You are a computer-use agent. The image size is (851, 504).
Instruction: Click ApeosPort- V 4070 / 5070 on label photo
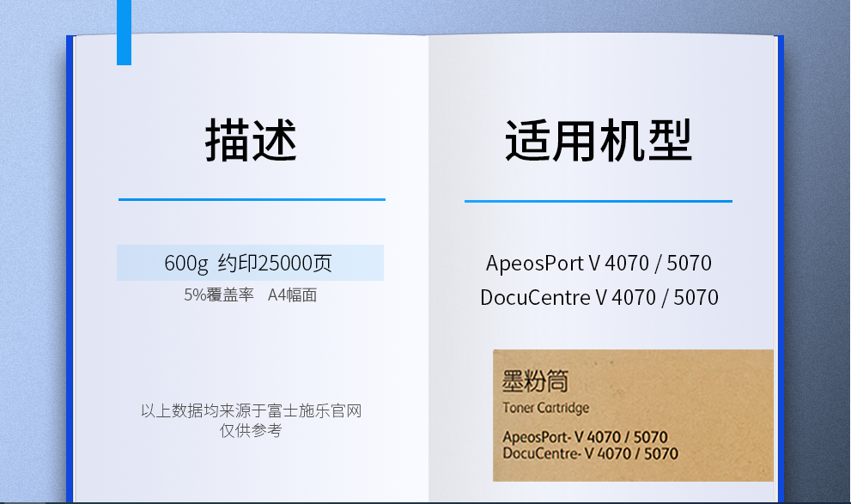[585, 437]
